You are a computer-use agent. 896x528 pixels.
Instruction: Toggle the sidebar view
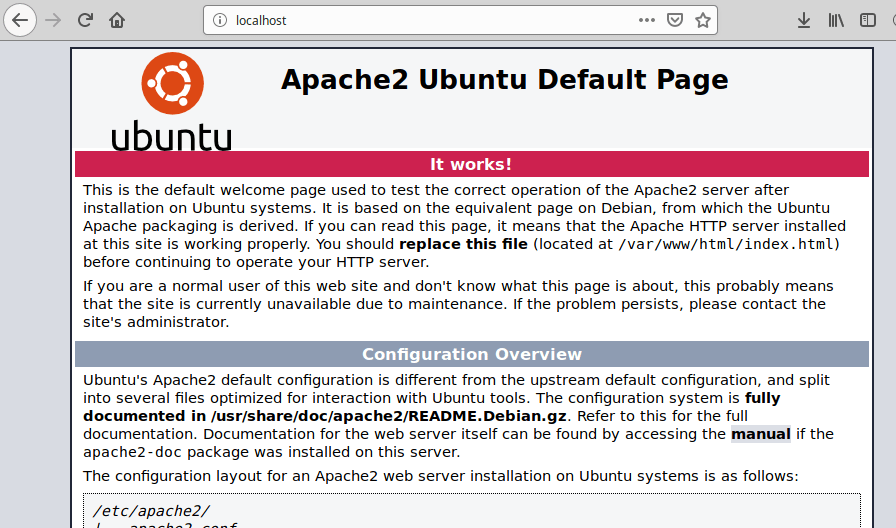868,20
